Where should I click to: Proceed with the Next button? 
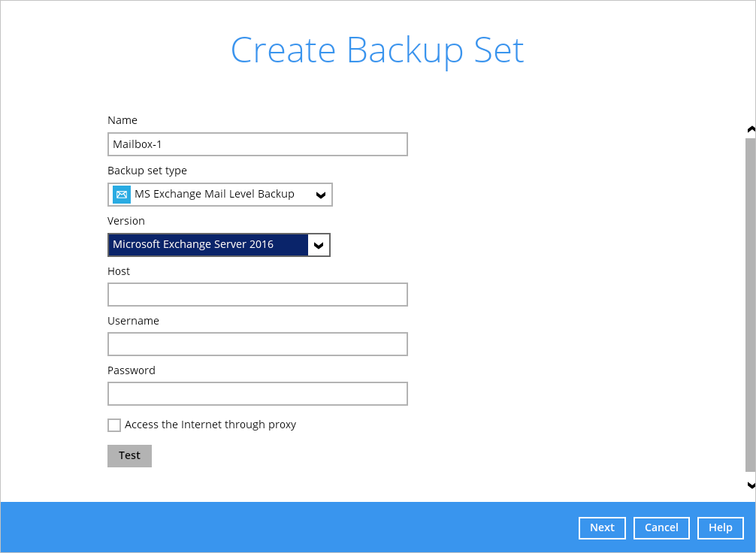602,528
